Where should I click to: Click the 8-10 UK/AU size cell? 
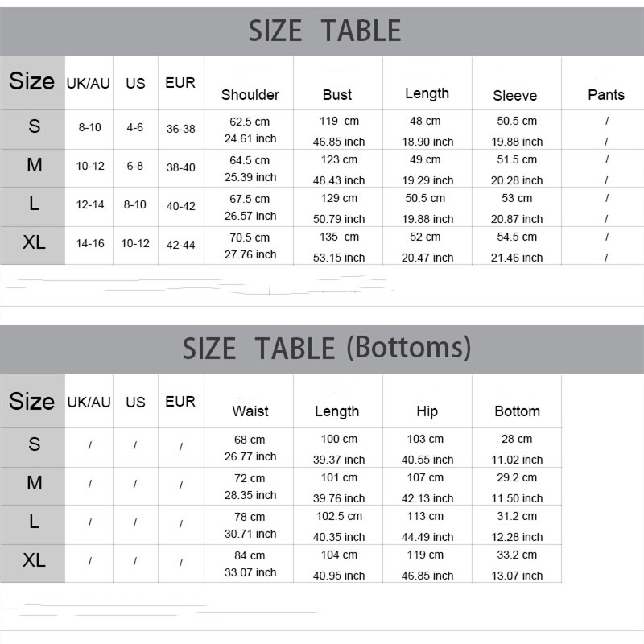coord(90,127)
